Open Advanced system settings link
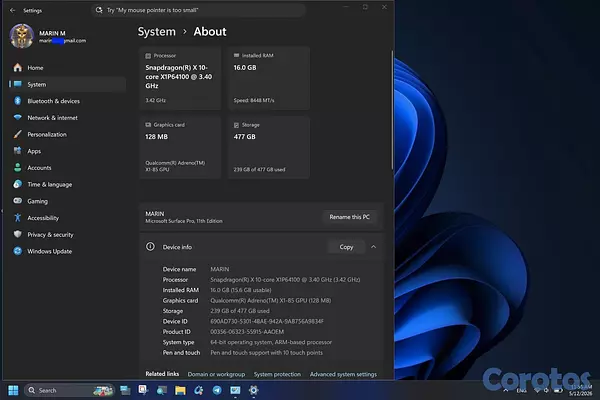This screenshot has width=600, height=400. click(343, 374)
